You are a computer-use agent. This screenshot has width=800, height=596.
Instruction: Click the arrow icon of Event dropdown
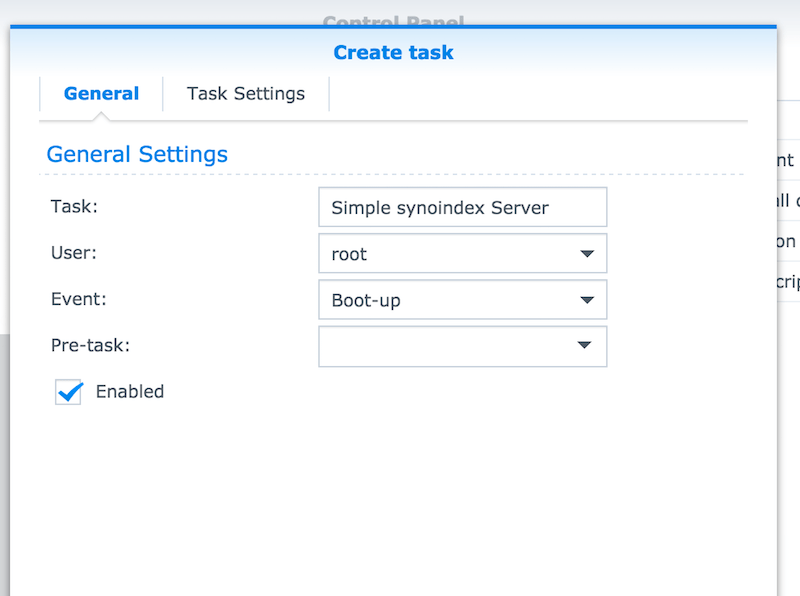pyautogui.click(x=587, y=300)
